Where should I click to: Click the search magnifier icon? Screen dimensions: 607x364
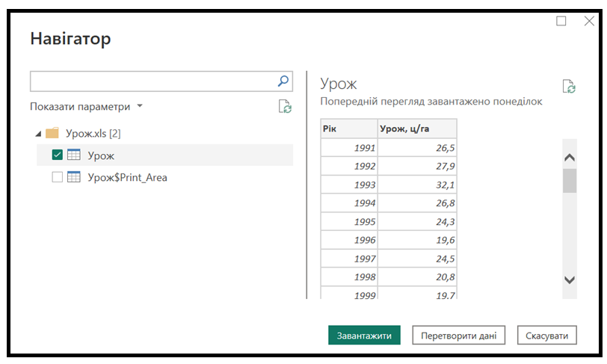point(283,81)
